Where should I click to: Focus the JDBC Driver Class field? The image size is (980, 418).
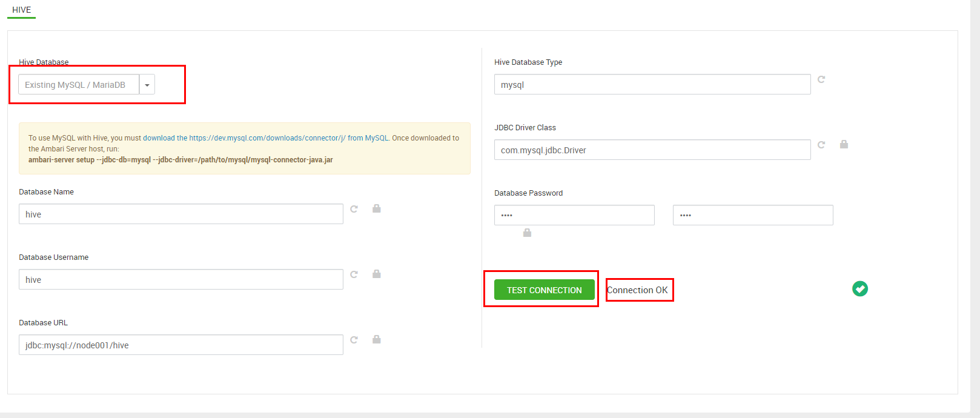click(x=652, y=150)
